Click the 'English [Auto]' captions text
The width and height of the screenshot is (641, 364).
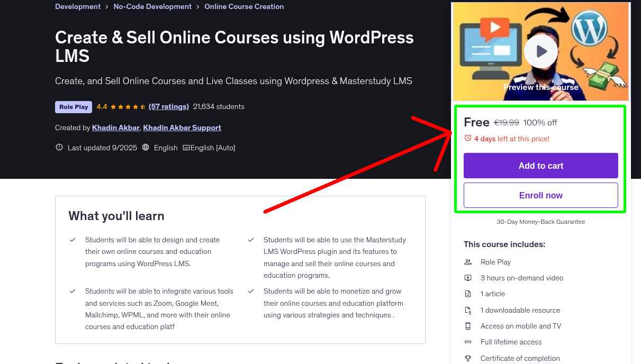pos(213,148)
